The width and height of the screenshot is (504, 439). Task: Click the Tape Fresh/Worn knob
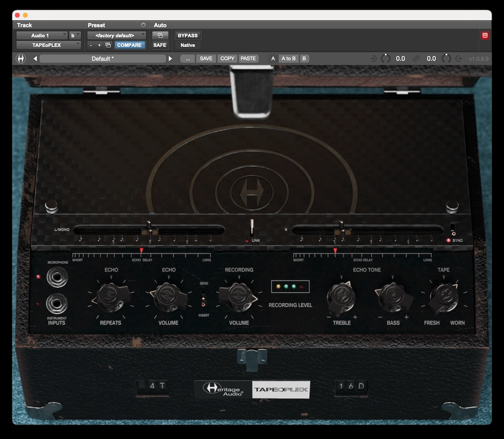(444, 298)
